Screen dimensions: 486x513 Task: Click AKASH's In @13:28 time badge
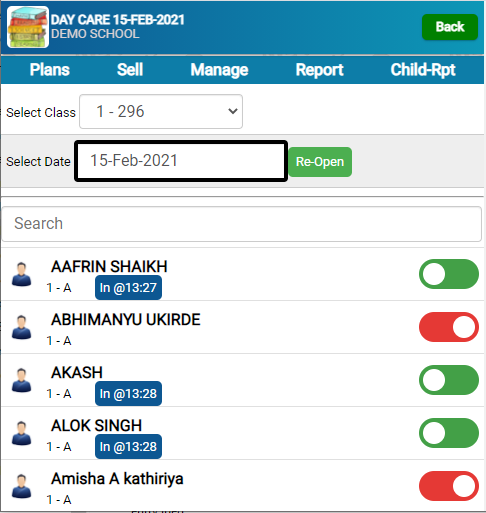pos(128,394)
